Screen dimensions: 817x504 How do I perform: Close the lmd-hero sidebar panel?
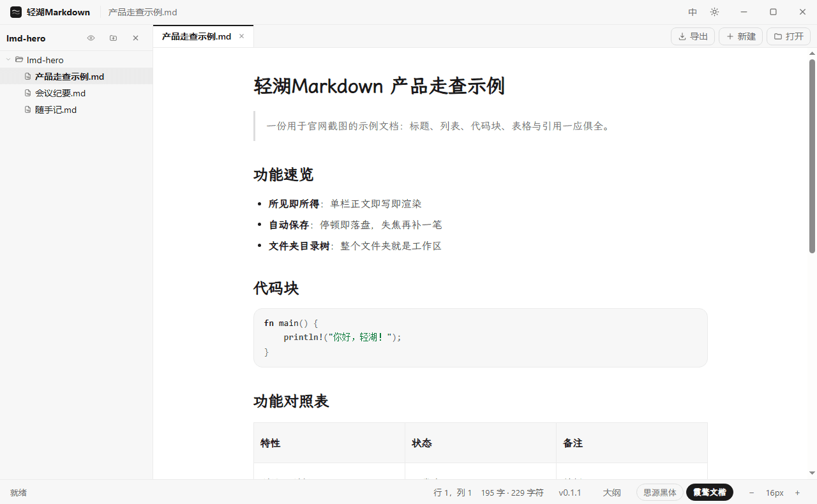(135, 38)
